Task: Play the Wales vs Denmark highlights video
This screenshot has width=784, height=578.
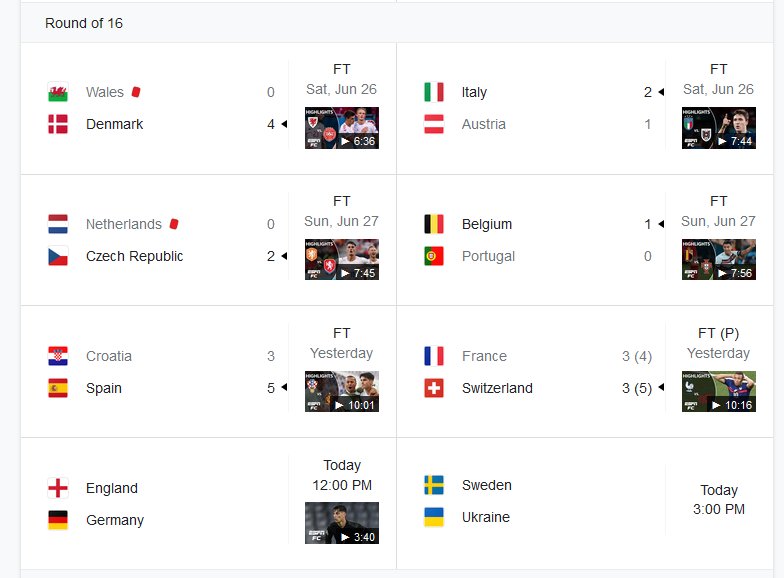Action: 342,128
